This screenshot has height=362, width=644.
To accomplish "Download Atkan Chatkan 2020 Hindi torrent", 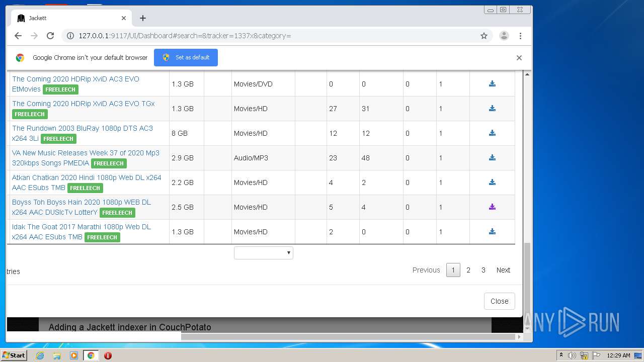I will 492,183.
